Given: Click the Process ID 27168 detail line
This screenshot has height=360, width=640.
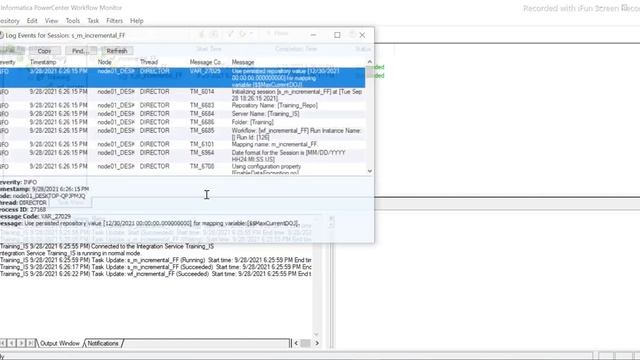Looking at the screenshot, I should pos(23,209).
